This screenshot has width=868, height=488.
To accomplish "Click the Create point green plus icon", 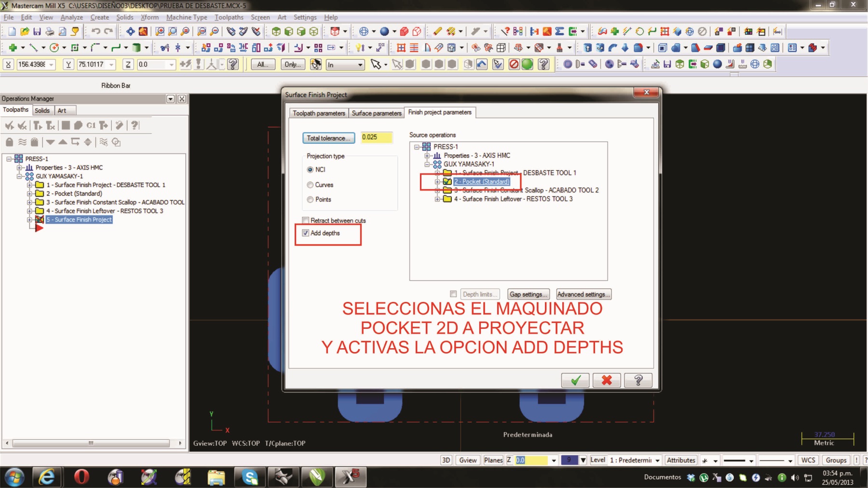I will [x=13, y=48].
